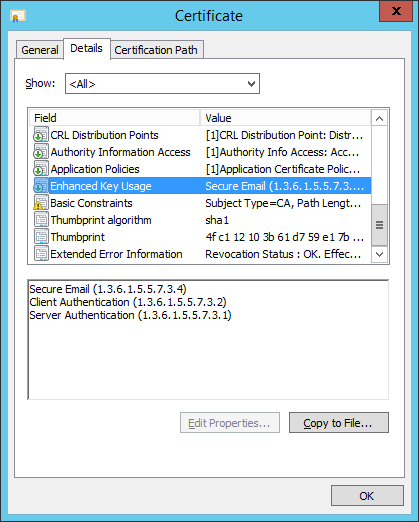Open the Certification Path tab

tap(156, 50)
